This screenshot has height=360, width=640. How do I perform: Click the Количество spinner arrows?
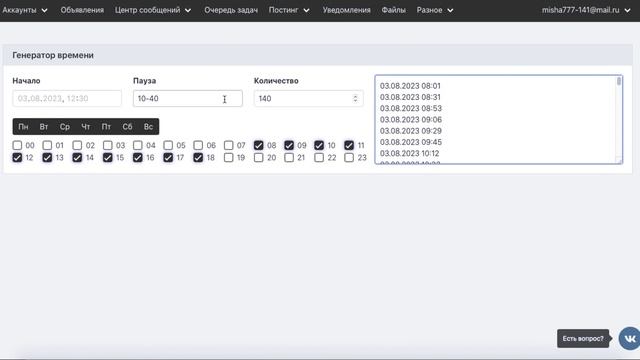[355, 98]
